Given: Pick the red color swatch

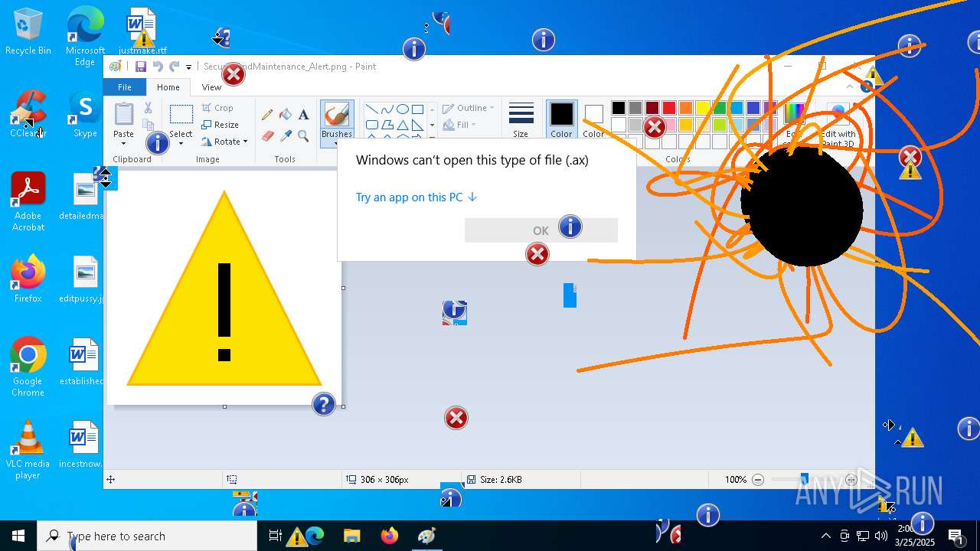Looking at the screenshot, I should [669, 108].
